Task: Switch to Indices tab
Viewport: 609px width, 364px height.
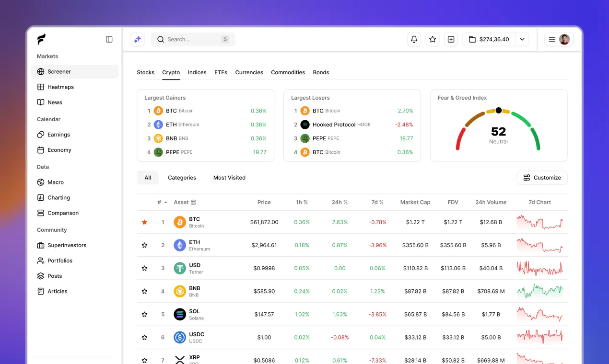Action: coord(197,72)
